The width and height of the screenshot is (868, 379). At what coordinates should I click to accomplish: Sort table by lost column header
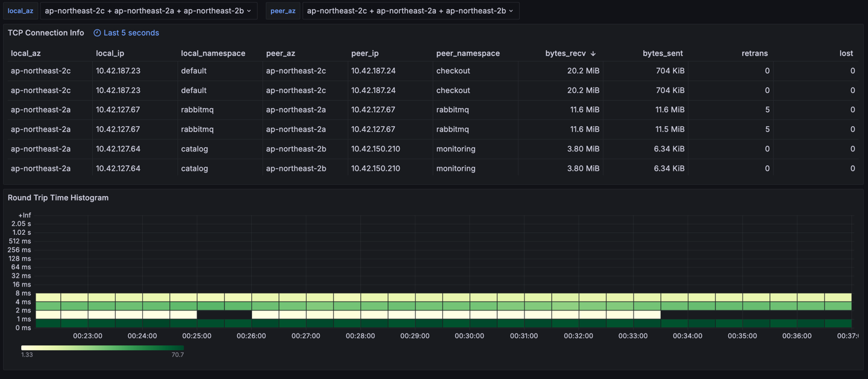click(x=846, y=53)
